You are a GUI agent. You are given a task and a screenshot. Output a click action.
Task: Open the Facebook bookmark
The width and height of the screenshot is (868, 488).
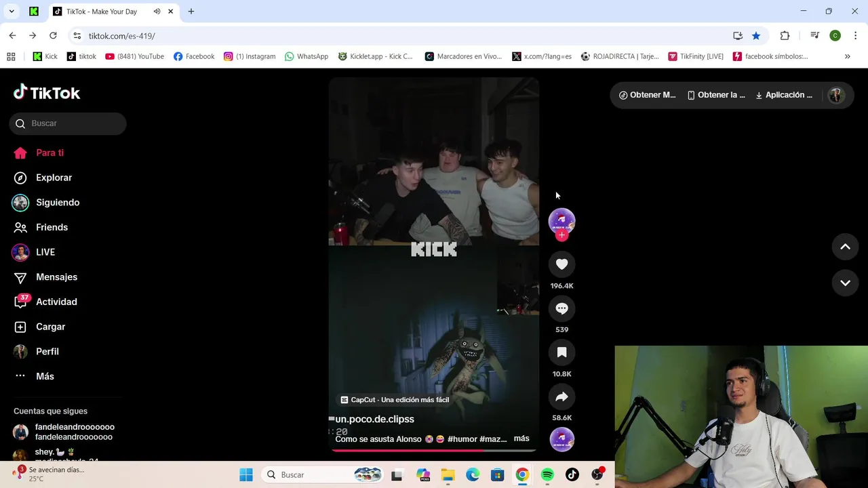194,56
